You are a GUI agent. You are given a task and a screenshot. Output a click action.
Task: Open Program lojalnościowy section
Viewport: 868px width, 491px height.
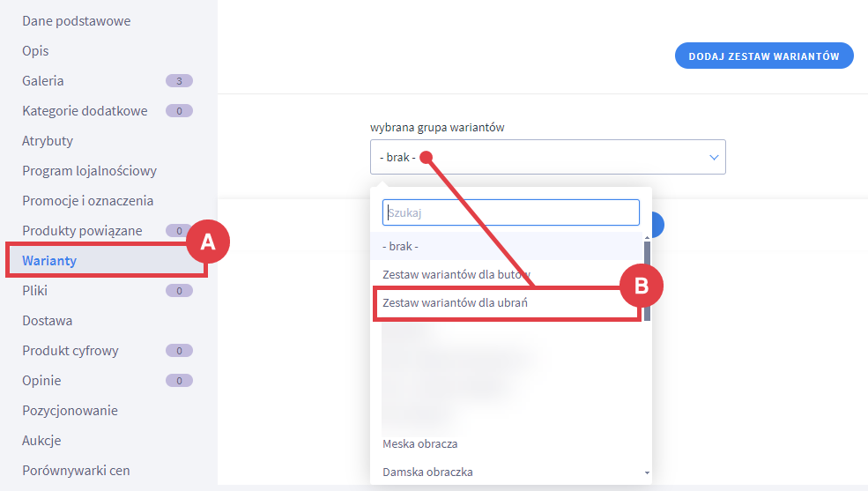tap(89, 170)
